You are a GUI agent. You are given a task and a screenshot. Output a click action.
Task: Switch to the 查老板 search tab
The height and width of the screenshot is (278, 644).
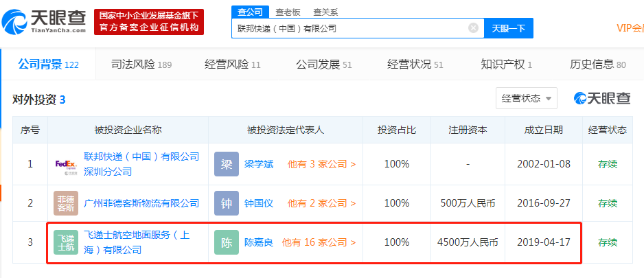288,12
